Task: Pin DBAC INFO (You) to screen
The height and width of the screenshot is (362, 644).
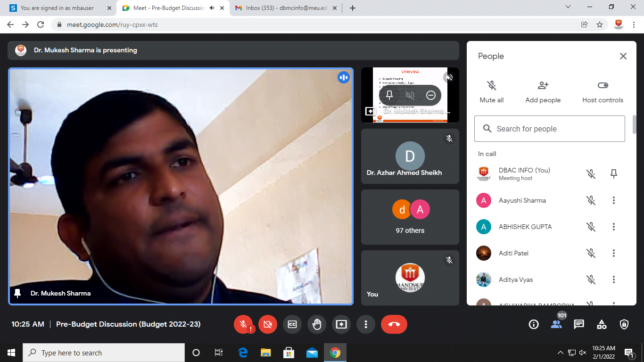Action: pos(614,174)
